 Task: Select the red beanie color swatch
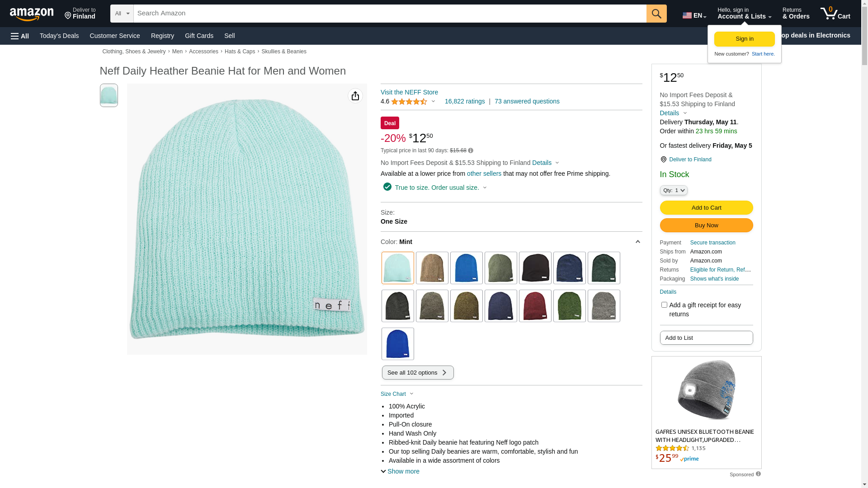point(535,306)
